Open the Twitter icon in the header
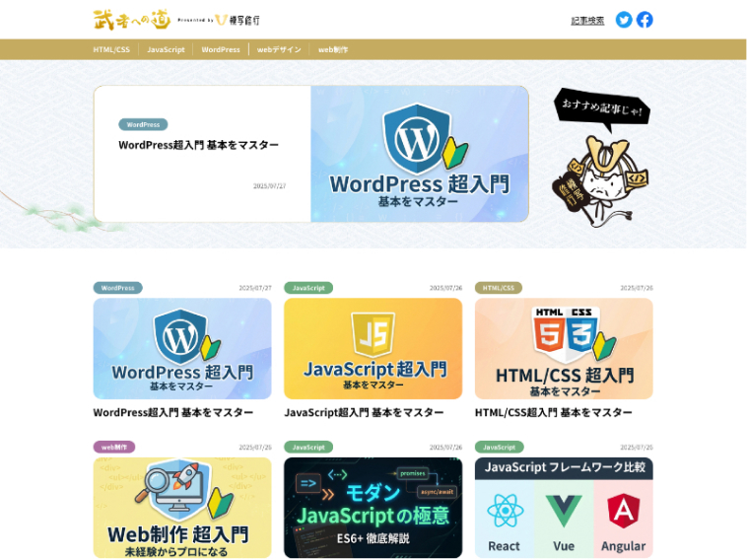The image size is (747, 560). pos(624,20)
